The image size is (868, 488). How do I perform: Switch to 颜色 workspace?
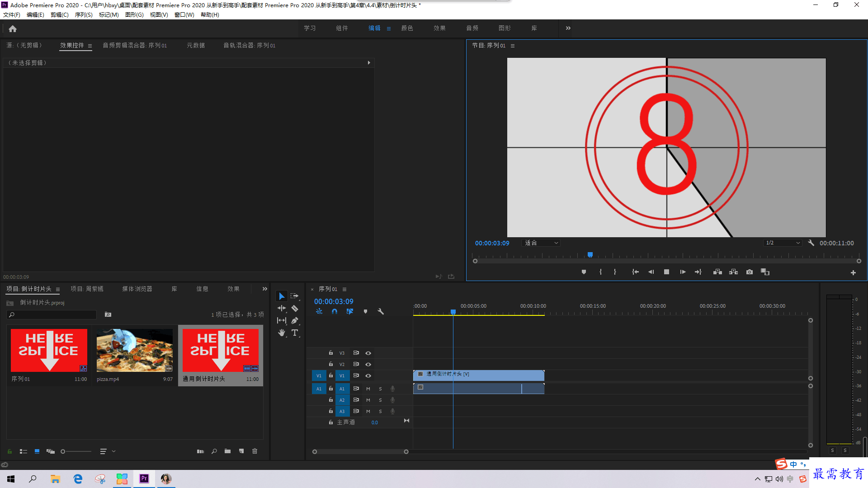(x=407, y=28)
